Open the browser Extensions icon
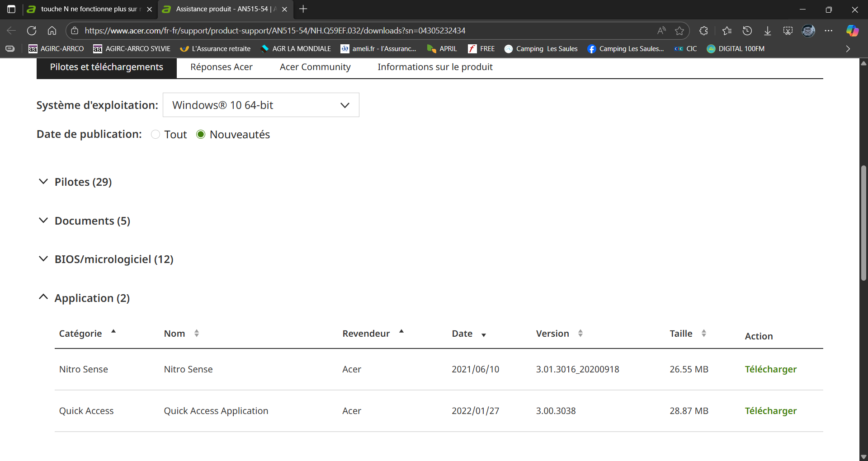Viewport: 868px width, 461px height. tap(704, 31)
